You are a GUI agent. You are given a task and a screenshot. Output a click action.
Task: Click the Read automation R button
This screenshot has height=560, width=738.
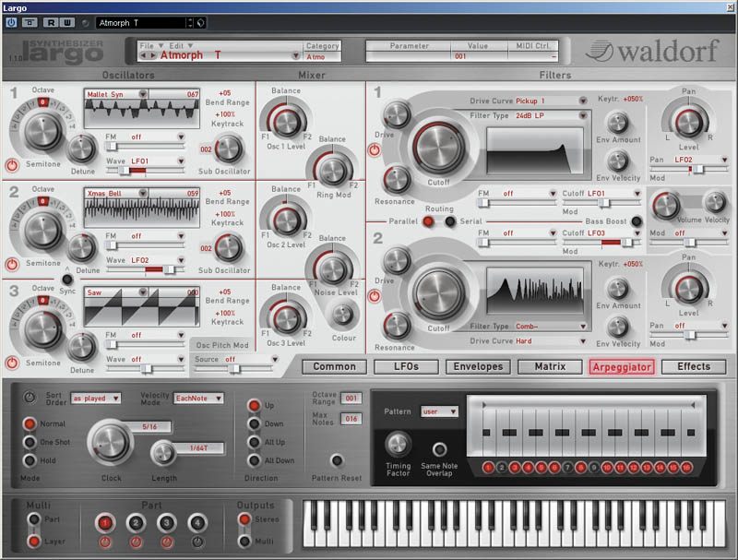coord(51,21)
